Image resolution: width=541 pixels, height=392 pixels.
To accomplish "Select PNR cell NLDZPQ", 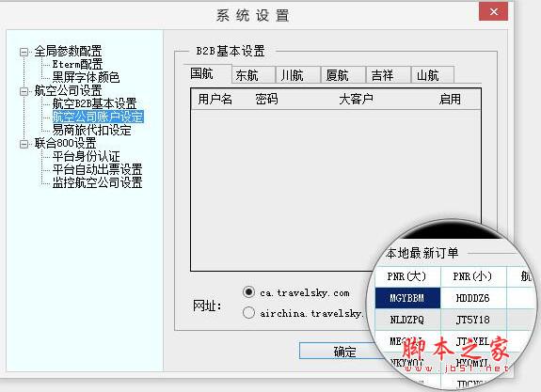I will pyautogui.click(x=407, y=320).
